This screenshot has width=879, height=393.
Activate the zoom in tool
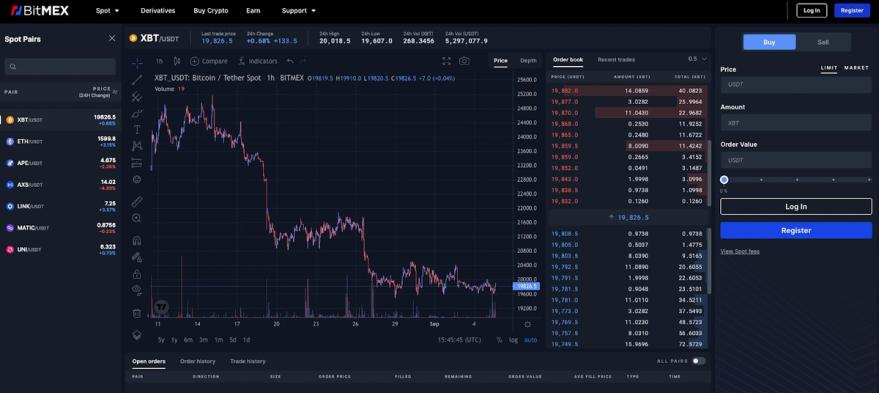click(x=137, y=218)
